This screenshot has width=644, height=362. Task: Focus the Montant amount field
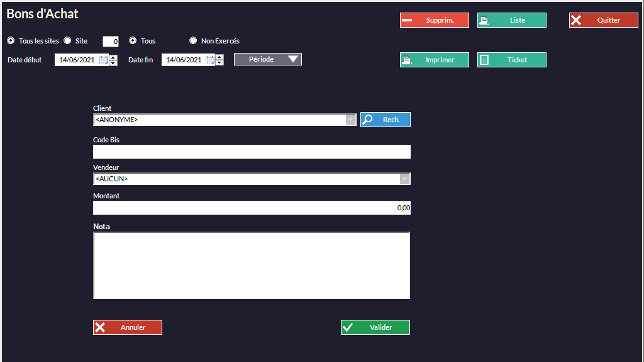click(x=252, y=208)
